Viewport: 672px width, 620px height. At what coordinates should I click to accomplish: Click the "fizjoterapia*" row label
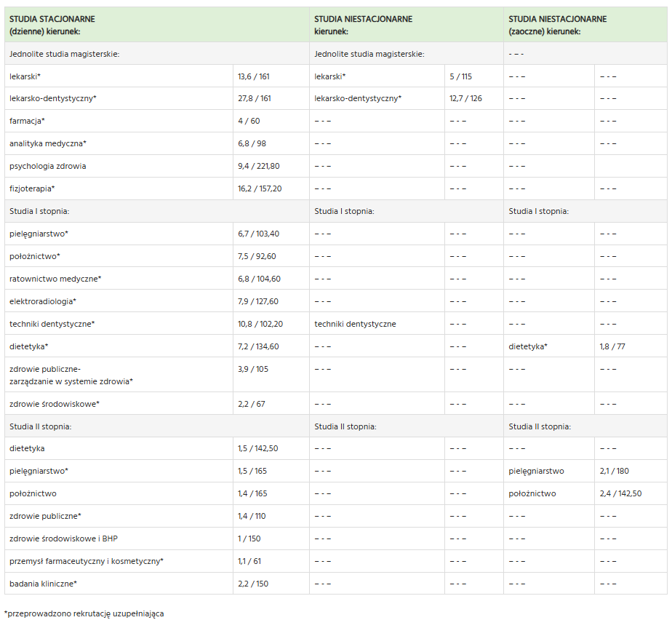point(32,188)
